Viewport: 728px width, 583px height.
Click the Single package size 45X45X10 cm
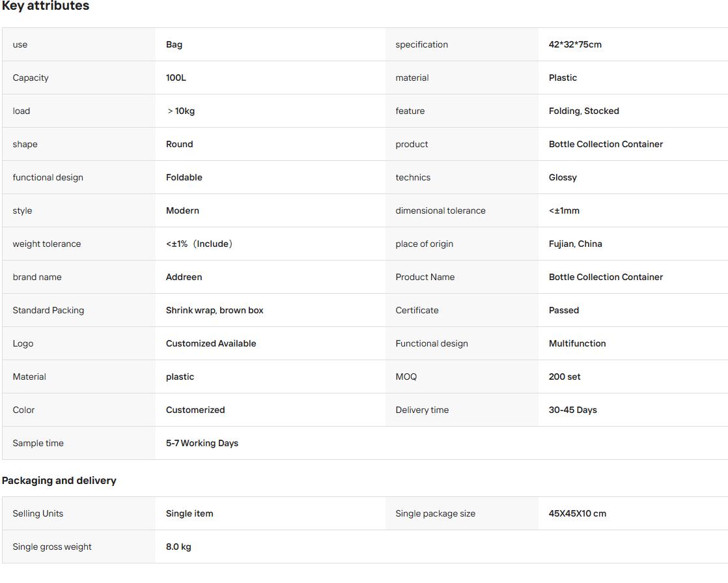click(577, 513)
